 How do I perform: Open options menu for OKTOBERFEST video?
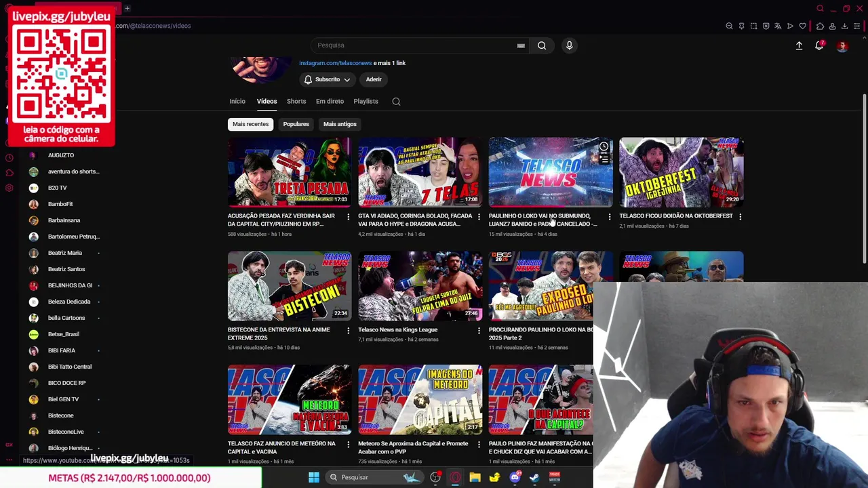[x=740, y=217]
